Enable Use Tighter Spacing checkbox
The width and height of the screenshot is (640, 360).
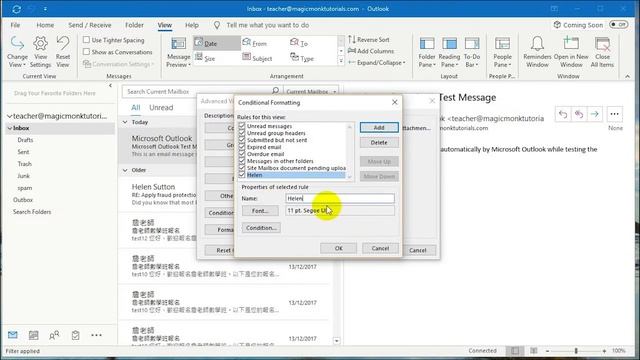pyautogui.click(x=87, y=40)
